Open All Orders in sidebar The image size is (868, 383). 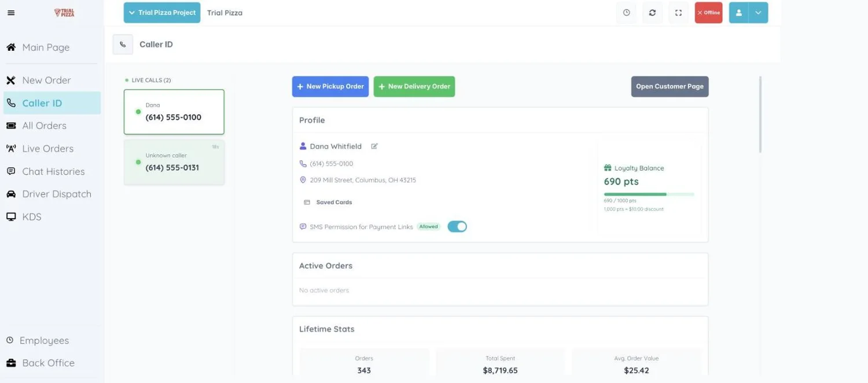point(52,126)
